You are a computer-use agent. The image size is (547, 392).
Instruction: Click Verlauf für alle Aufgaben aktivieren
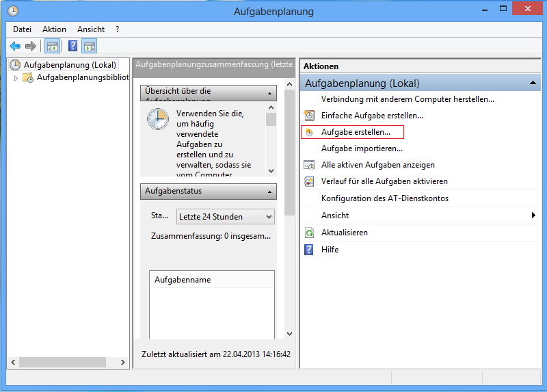(384, 181)
